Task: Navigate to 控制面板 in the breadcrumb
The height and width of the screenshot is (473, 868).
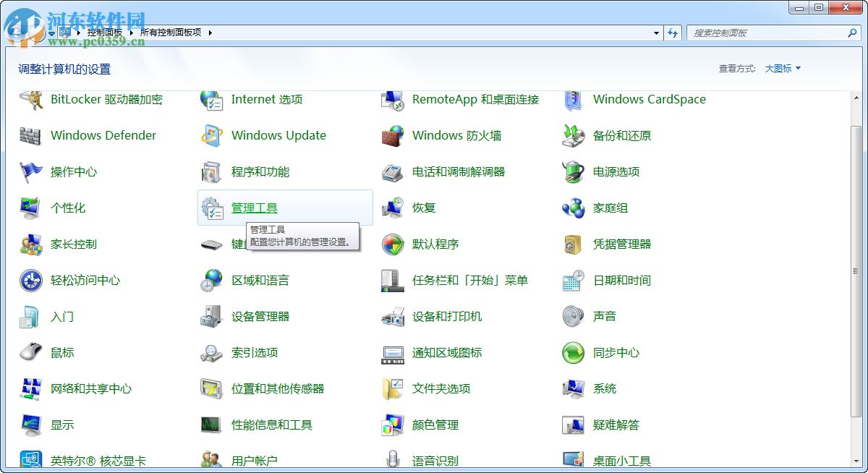Action: [x=106, y=33]
